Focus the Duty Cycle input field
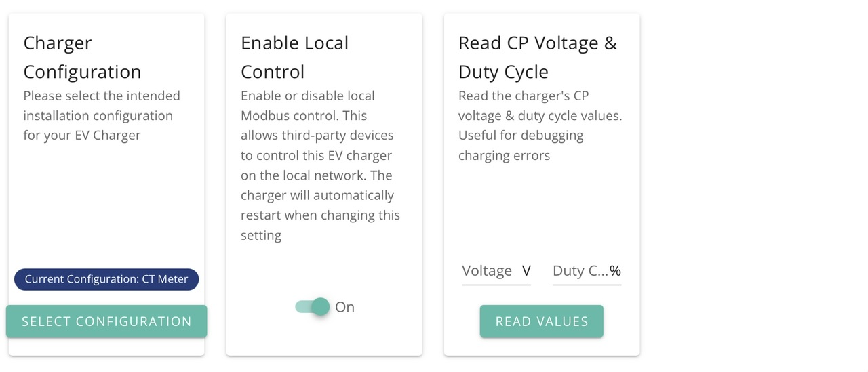The image size is (868, 372). (x=580, y=271)
